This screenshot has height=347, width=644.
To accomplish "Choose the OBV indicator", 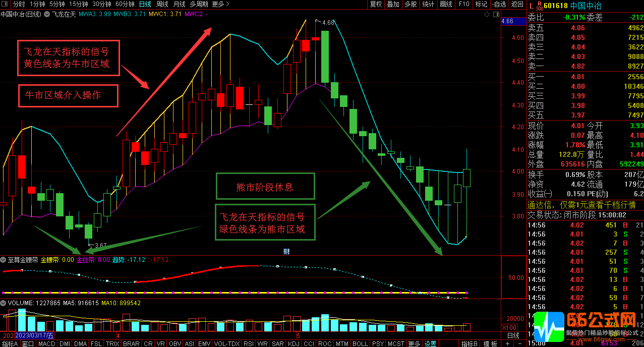I will (175, 343).
